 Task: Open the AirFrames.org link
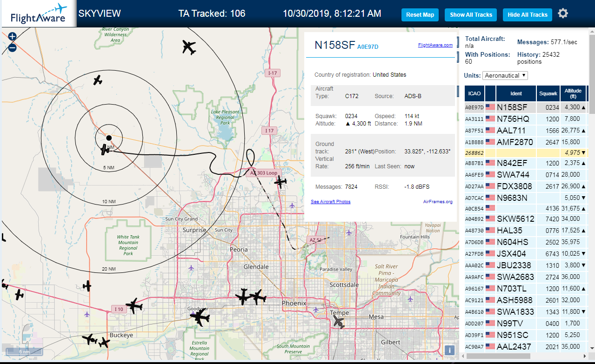(438, 202)
